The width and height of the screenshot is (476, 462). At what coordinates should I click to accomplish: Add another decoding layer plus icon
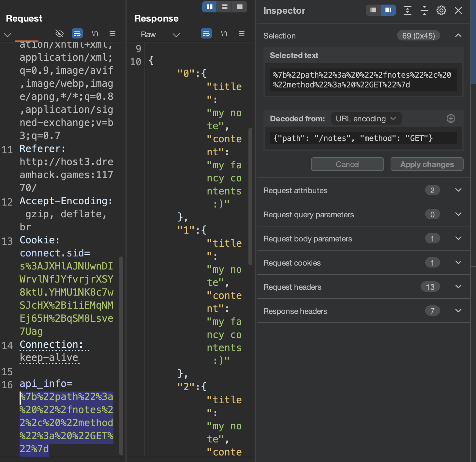(451, 118)
